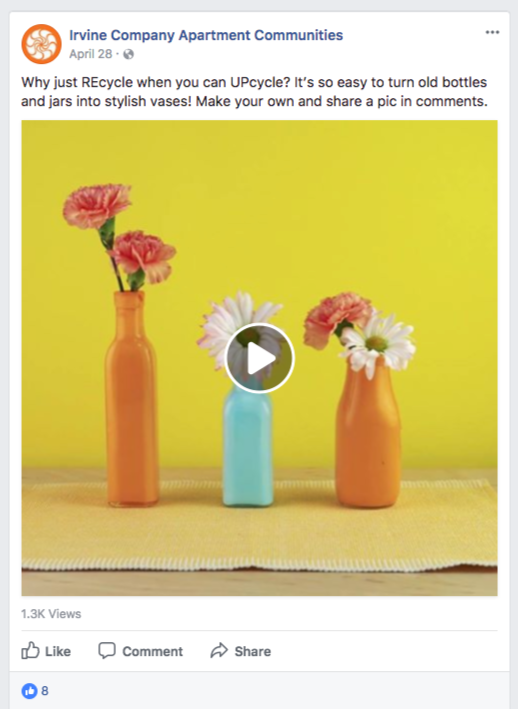The image size is (518, 709).
Task: Click the Share label text
Action: tap(253, 651)
